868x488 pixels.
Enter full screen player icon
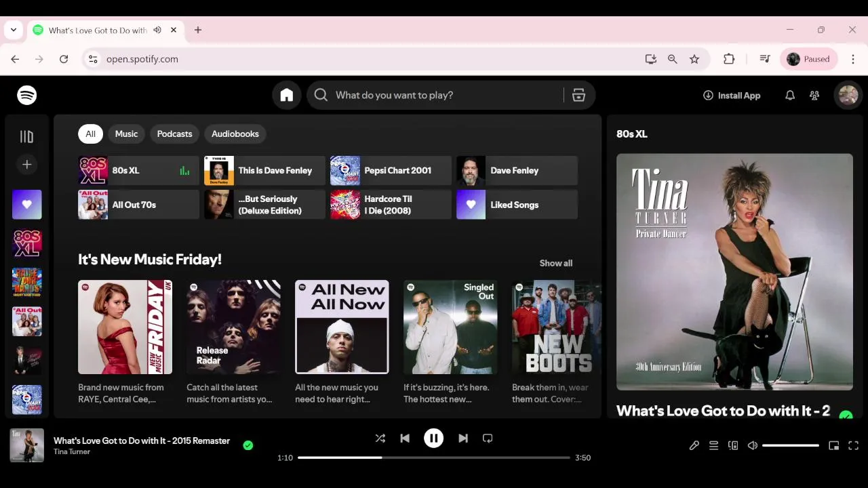click(854, 445)
